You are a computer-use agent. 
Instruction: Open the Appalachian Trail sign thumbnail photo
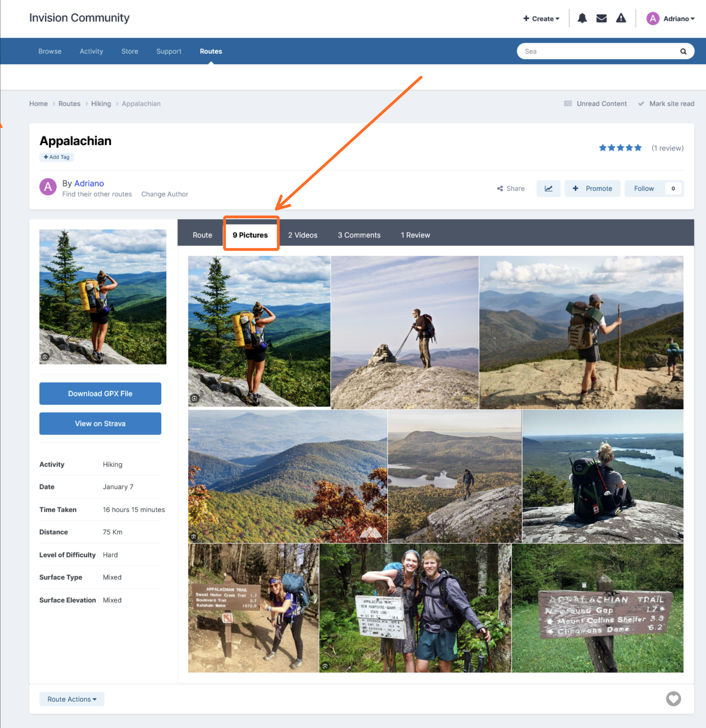pyautogui.click(x=597, y=608)
